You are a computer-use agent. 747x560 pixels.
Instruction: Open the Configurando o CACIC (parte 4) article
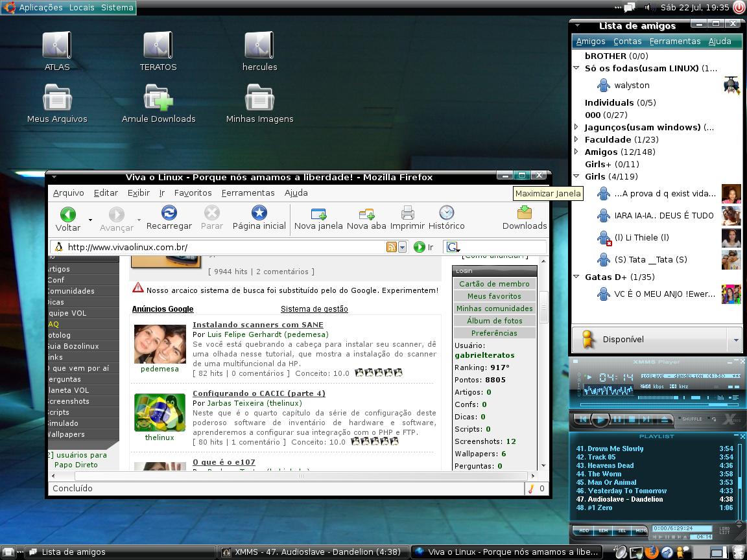pos(259,393)
